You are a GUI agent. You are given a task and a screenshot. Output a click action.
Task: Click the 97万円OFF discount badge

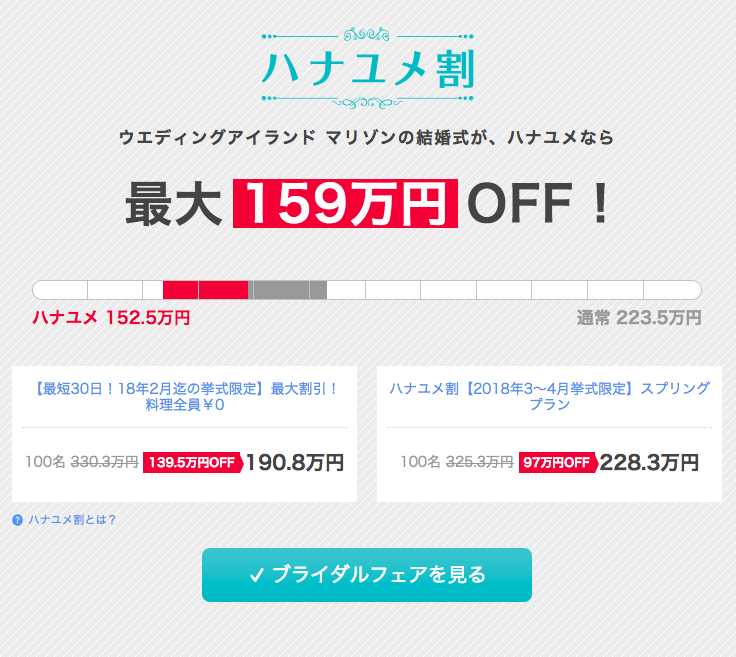[x=558, y=463]
